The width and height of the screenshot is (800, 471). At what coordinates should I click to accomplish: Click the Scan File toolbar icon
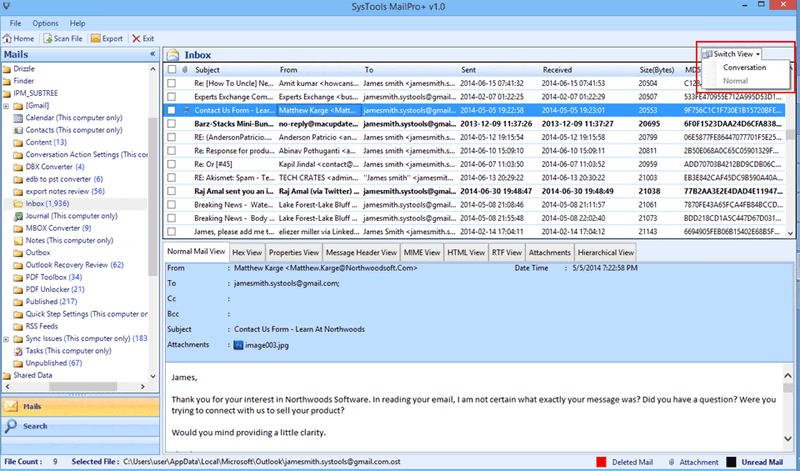point(47,38)
